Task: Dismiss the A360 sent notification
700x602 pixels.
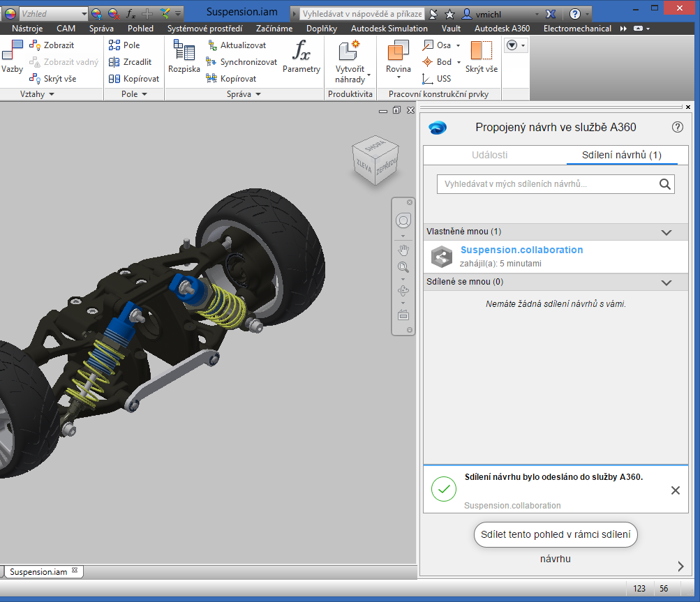Action: coord(676,490)
